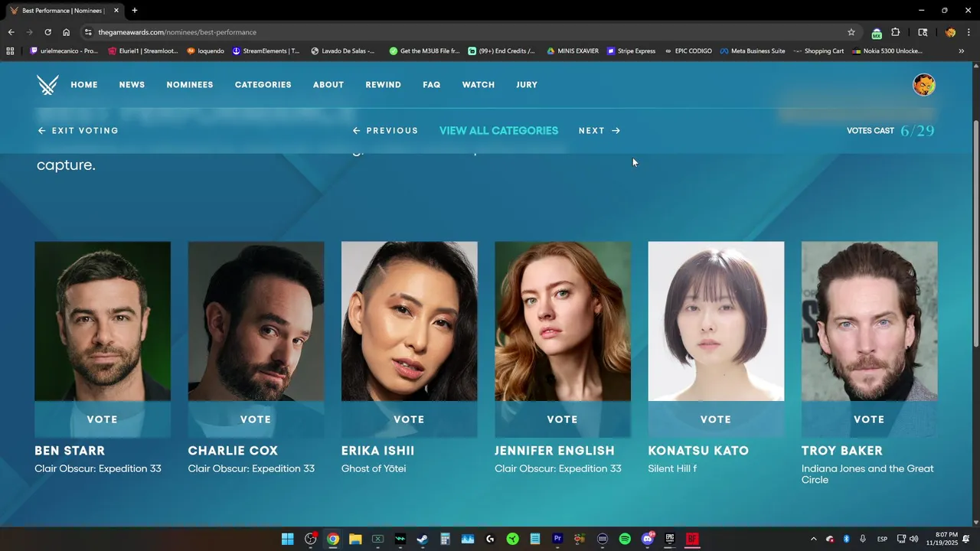Open HOME in site navigation
The height and width of the screenshot is (551, 980).
point(84,85)
